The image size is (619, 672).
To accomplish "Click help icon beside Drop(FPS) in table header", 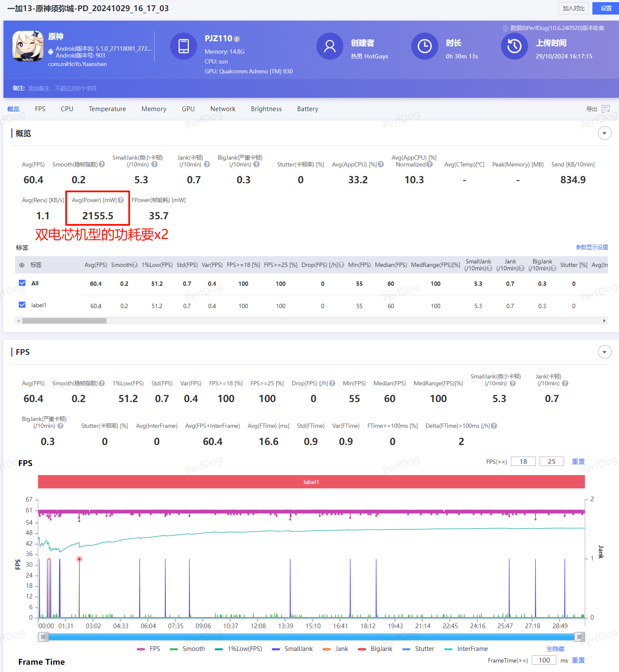I will [x=341, y=265].
